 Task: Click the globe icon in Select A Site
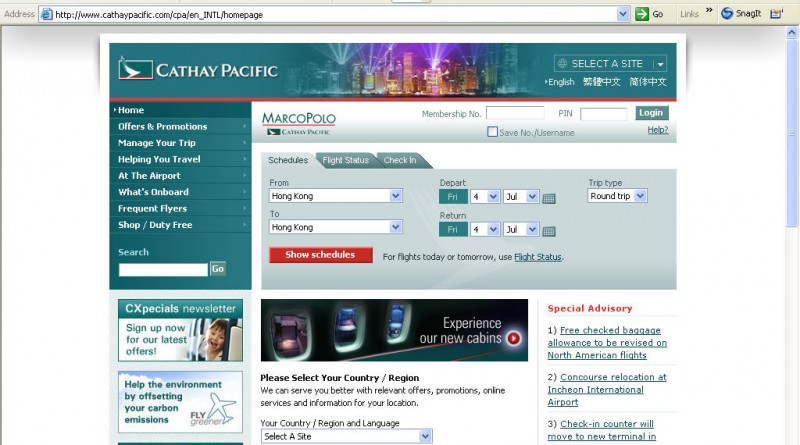[562, 63]
